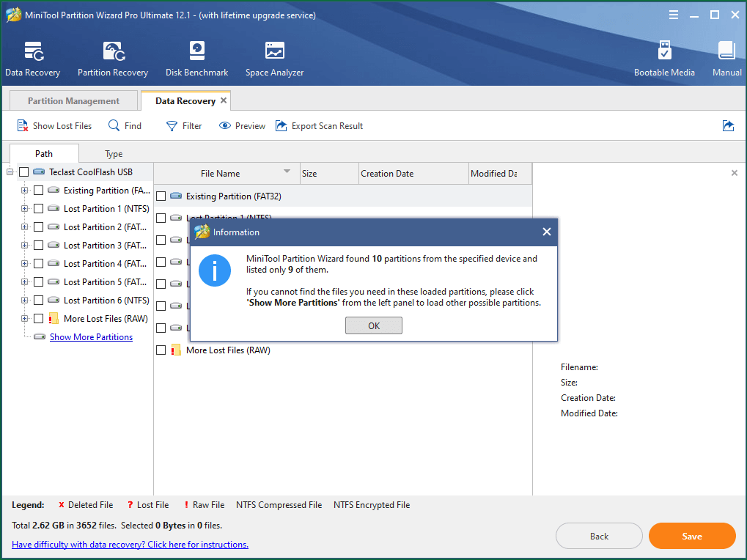Check Existing Partition (FAT32) checkbox in file list
Image resolution: width=747 pixels, height=560 pixels.
click(161, 196)
